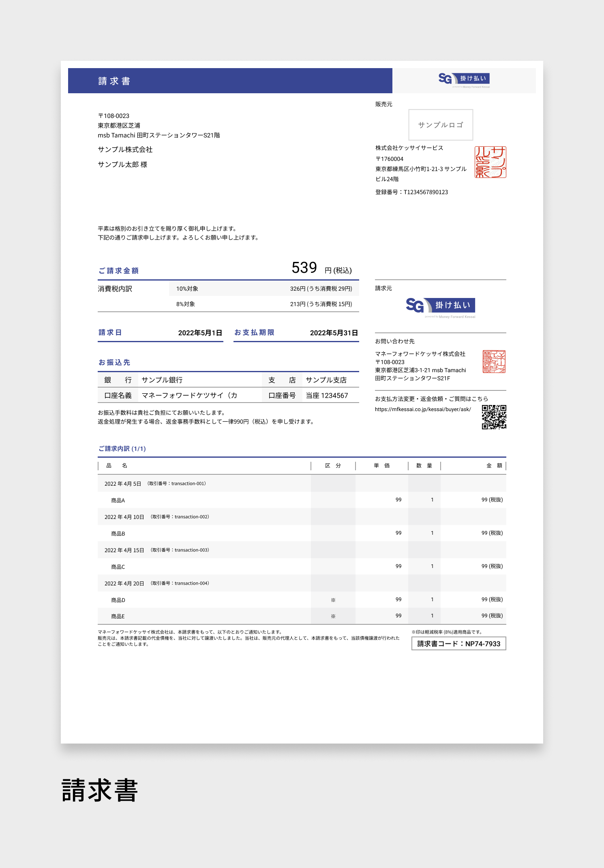Click the ※ mark in 商品D row

point(333,600)
